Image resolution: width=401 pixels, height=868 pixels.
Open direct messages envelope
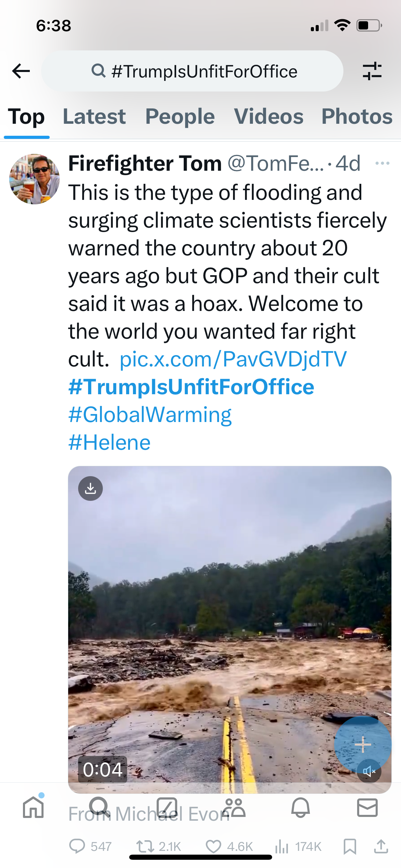pos(367,808)
